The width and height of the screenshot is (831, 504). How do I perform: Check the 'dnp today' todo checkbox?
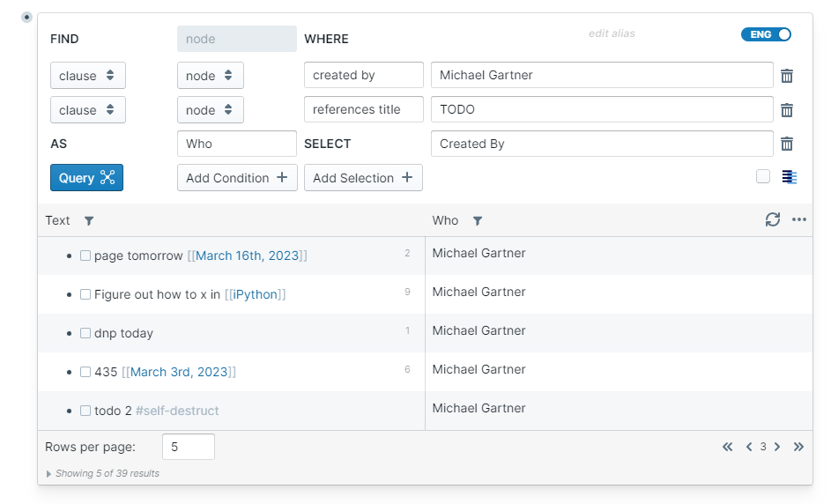(x=85, y=333)
